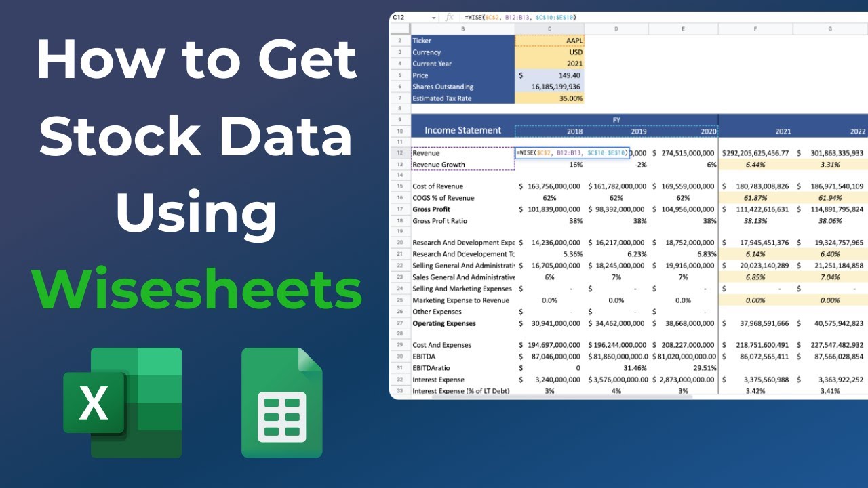Select the 274,515,000,000 revenue cell
The width and height of the screenshot is (868, 488).
click(683, 154)
